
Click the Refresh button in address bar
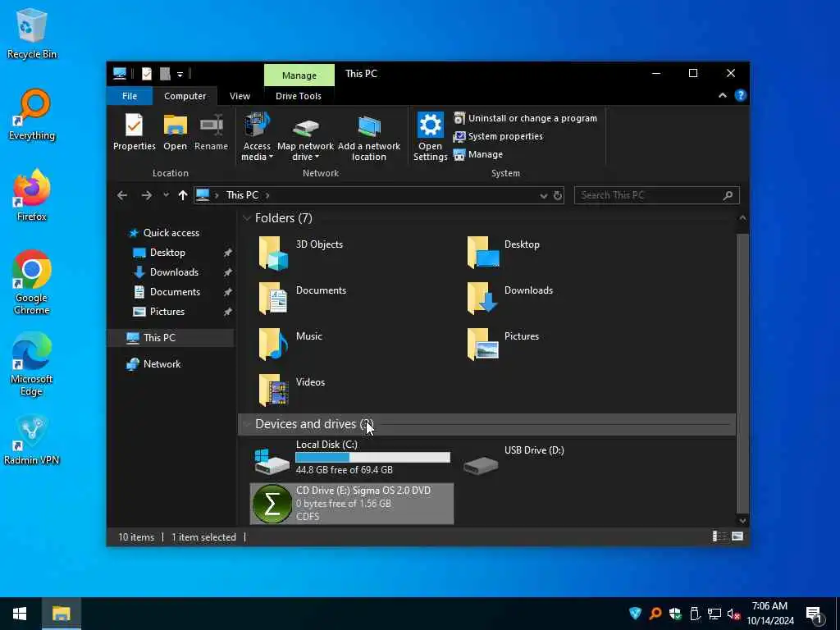point(558,195)
